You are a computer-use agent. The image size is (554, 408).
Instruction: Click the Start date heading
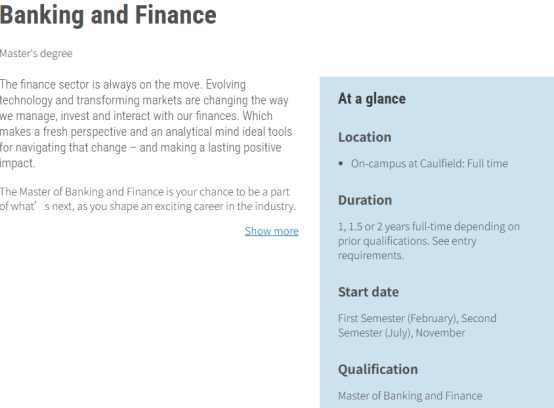pyautogui.click(x=368, y=292)
